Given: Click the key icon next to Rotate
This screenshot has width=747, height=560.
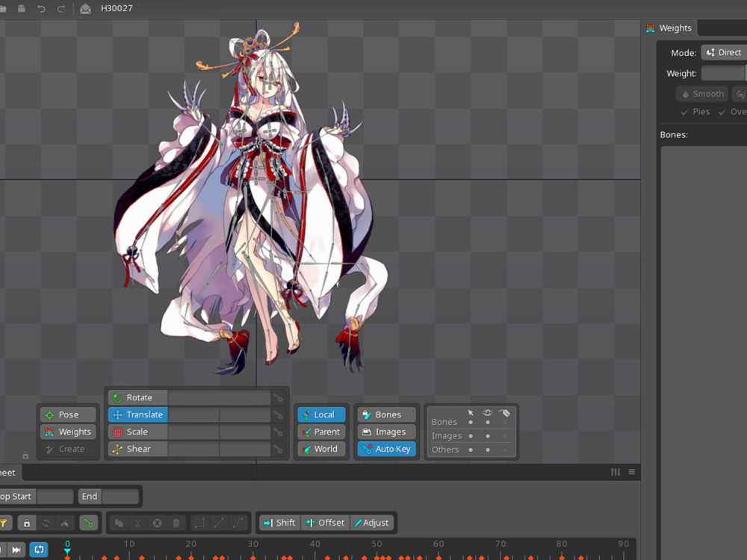Looking at the screenshot, I should coord(278,398).
